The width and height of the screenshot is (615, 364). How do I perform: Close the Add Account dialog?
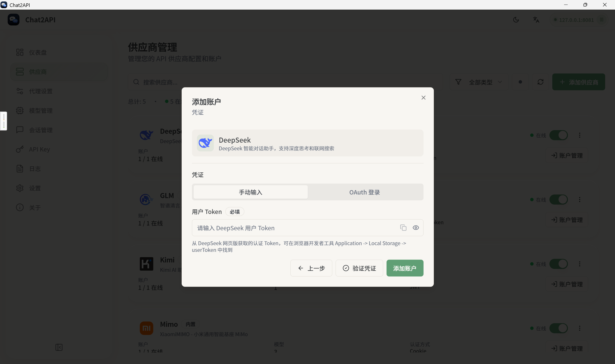pyautogui.click(x=423, y=98)
